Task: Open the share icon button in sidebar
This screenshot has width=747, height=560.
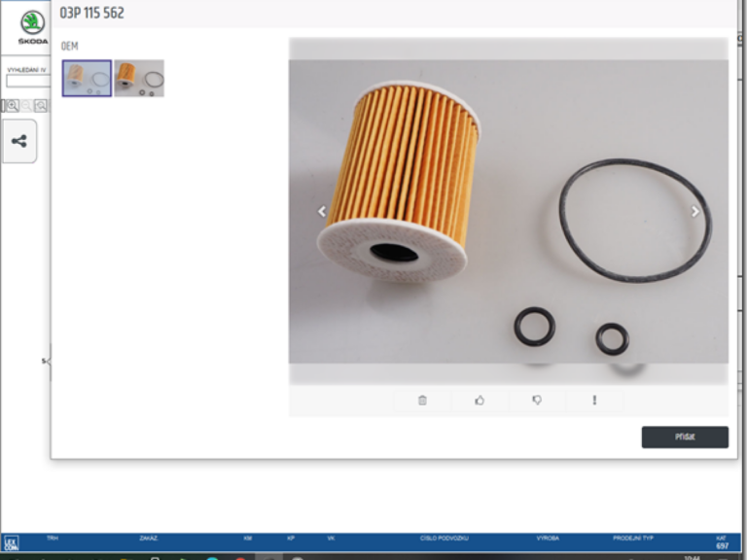Action: 19,141
